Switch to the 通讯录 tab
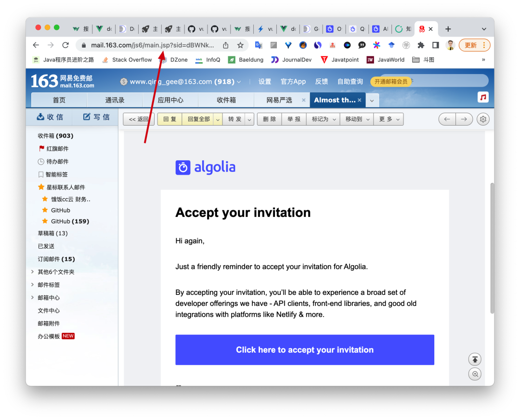Screen dimensions: 520x420 click(115, 100)
